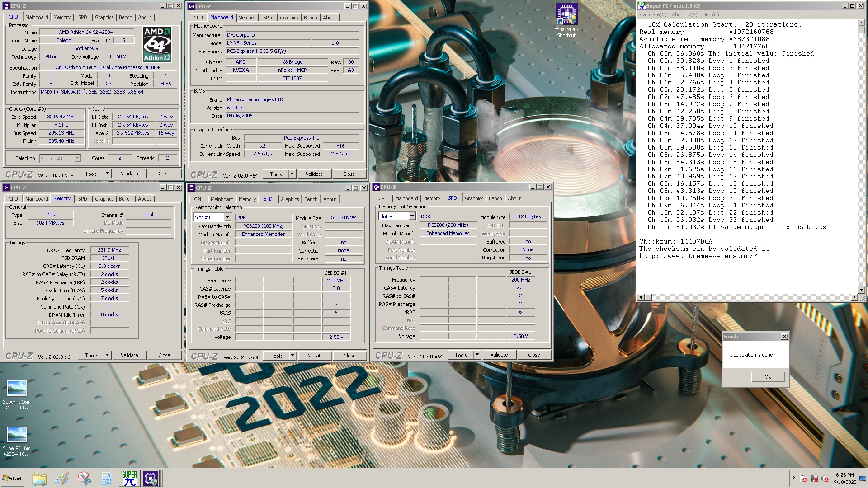This screenshot has width=868, height=488.
Task: Open the SuperPI 16m 4200+ 10... desktop image
Action: pyautogui.click(x=17, y=441)
